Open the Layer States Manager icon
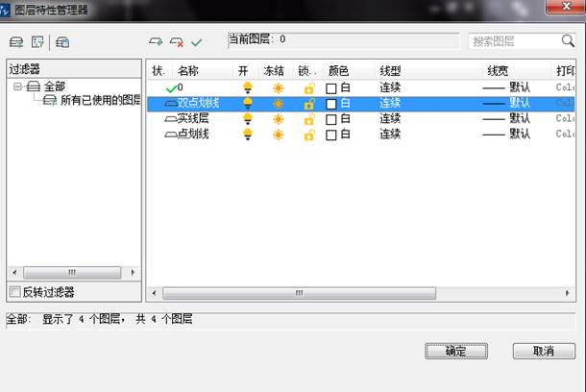Screen dimensions: 586x392 click(62, 42)
